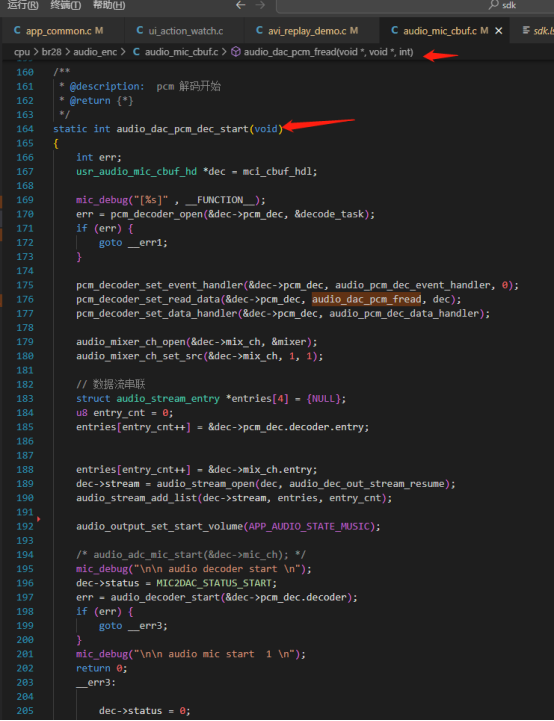Image resolution: width=554 pixels, height=721 pixels.
Task: Click goto __err1 on line 172
Action: click(133, 243)
